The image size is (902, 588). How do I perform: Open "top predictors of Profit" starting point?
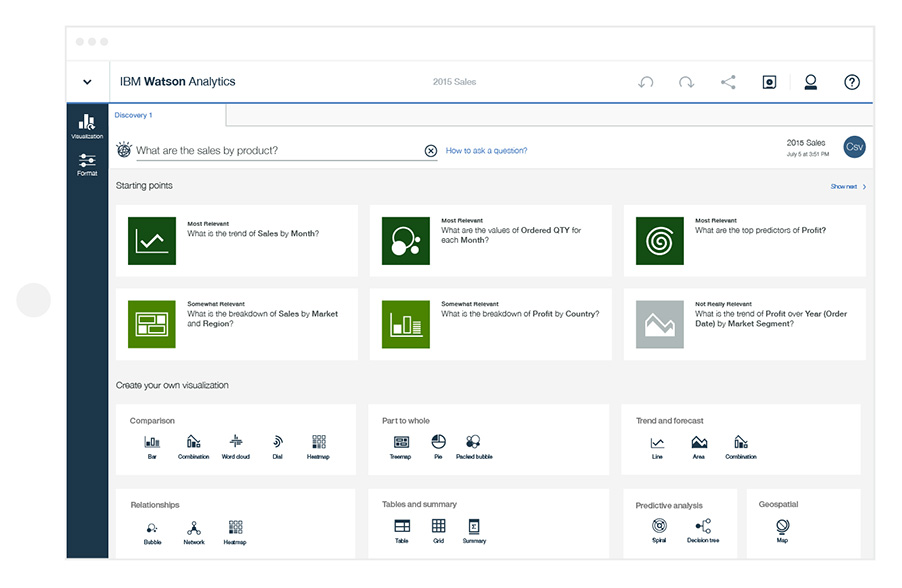click(x=744, y=240)
